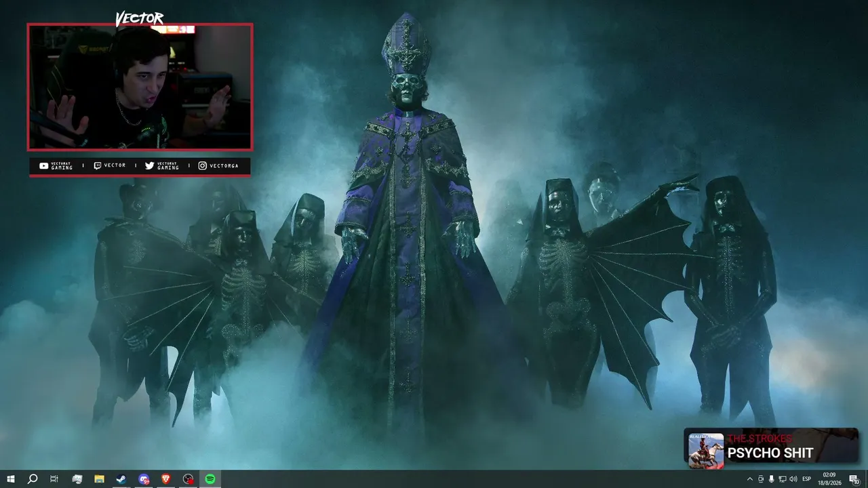The height and width of the screenshot is (488, 868).
Task: Click the Twitter bird icon in the social bar
Action: [x=149, y=166]
